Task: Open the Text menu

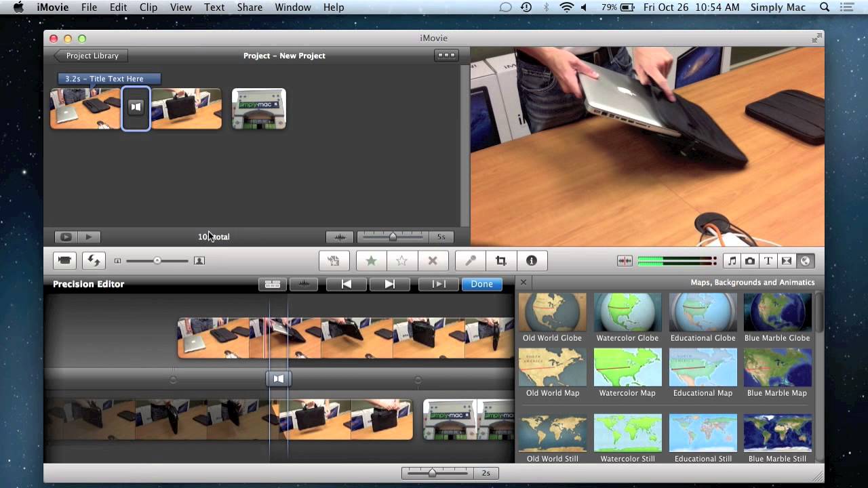Action: 214,7
